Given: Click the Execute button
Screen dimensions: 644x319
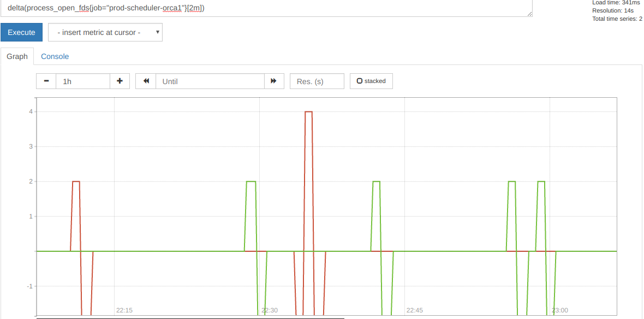Looking at the screenshot, I should tap(21, 32).
